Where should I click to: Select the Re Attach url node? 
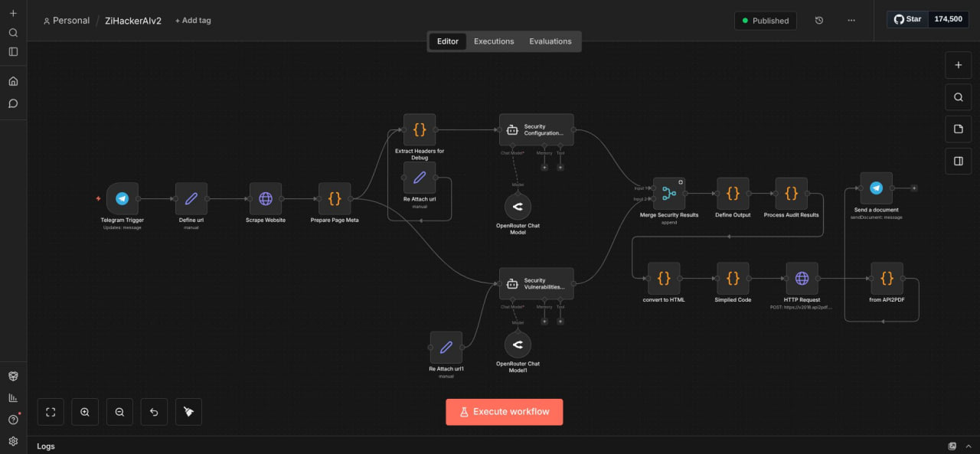[420, 178]
